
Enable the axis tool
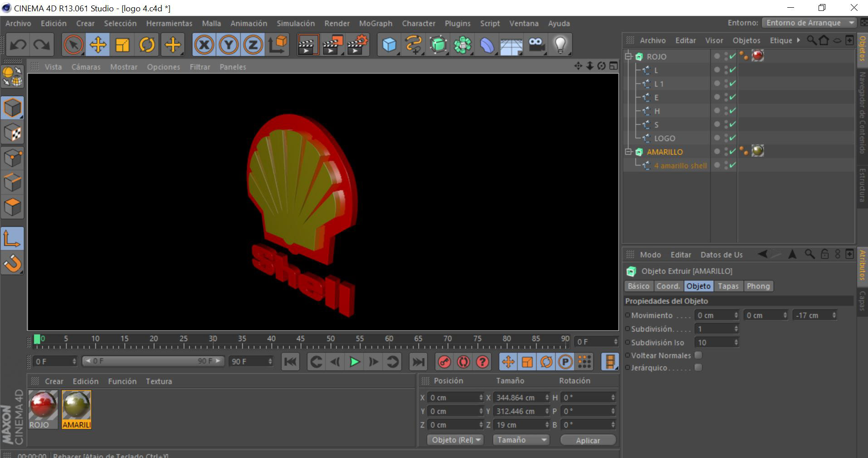12,239
